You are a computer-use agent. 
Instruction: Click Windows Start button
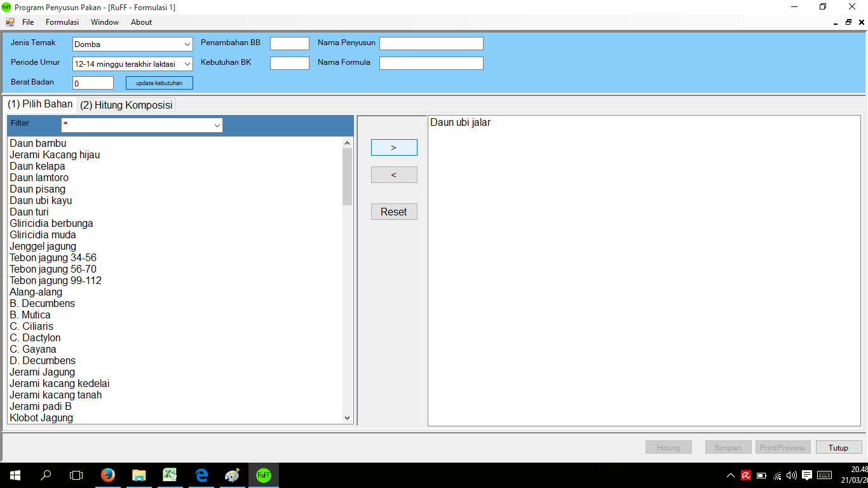coord(15,475)
